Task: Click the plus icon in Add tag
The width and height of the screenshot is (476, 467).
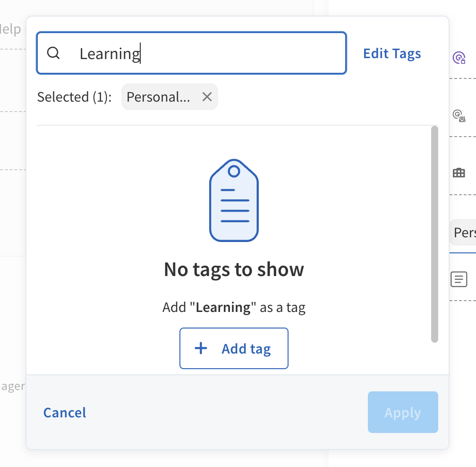Action: tap(201, 349)
